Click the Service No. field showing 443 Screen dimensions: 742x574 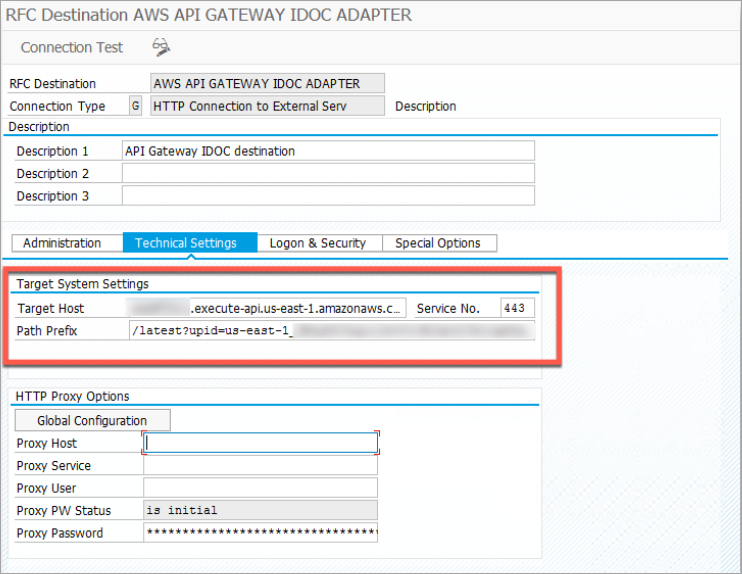click(x=517, y=308)
